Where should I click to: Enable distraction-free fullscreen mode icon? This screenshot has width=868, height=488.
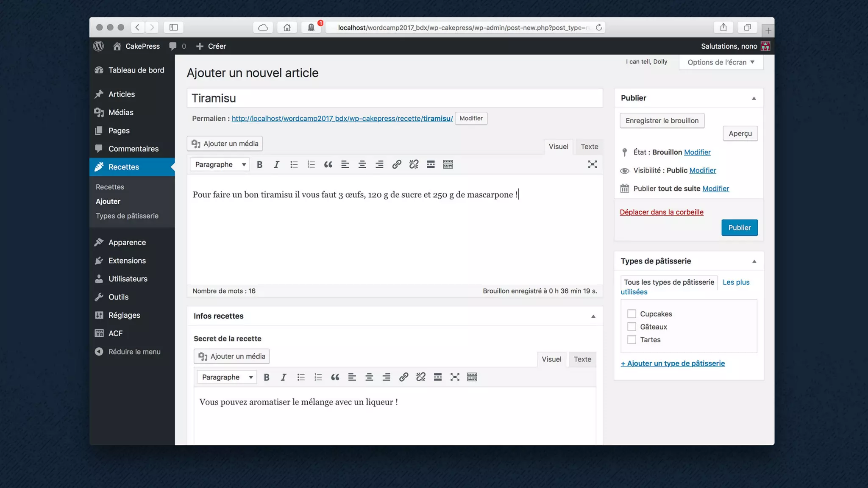(592, 164)
